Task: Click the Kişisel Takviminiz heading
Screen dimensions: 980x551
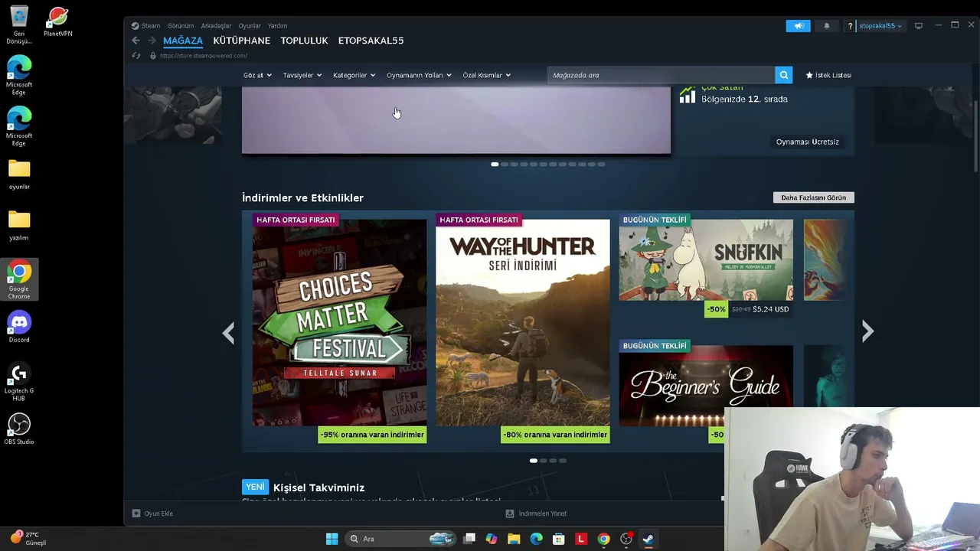Action: (318, 487)
